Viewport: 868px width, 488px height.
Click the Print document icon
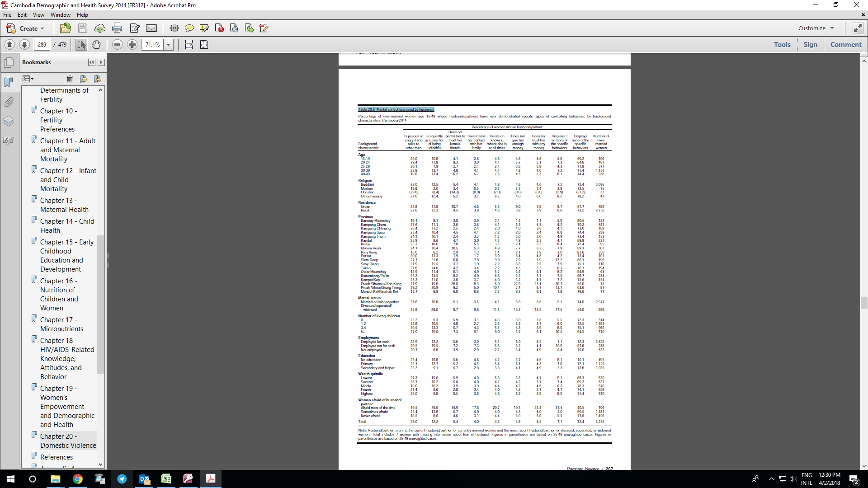117,28
